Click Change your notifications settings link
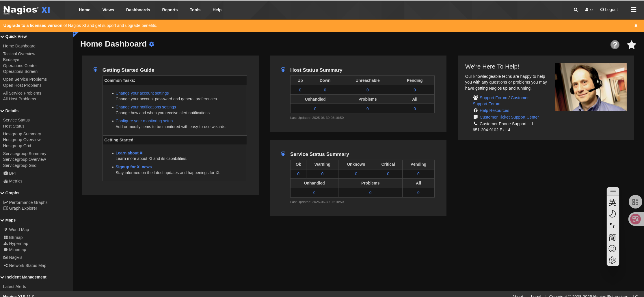644x297 pixels. point(146,107)
